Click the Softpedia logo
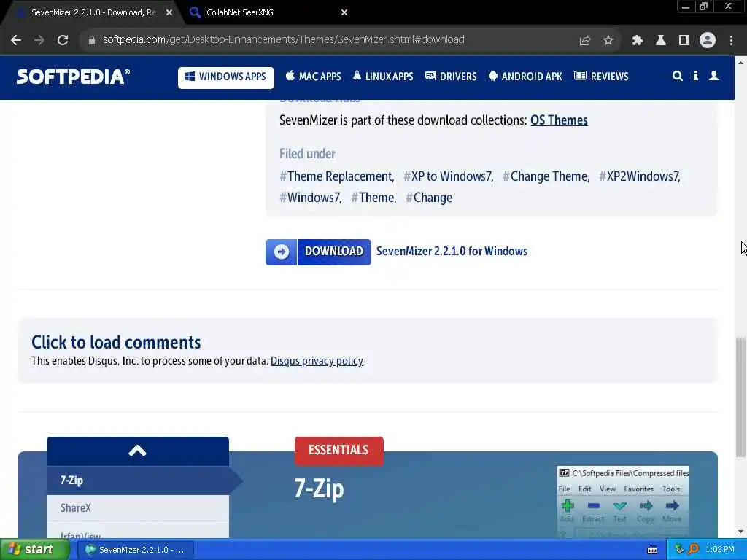Image resolution: width=747 pixels, height=560 pixels. [x=73, y=77]
